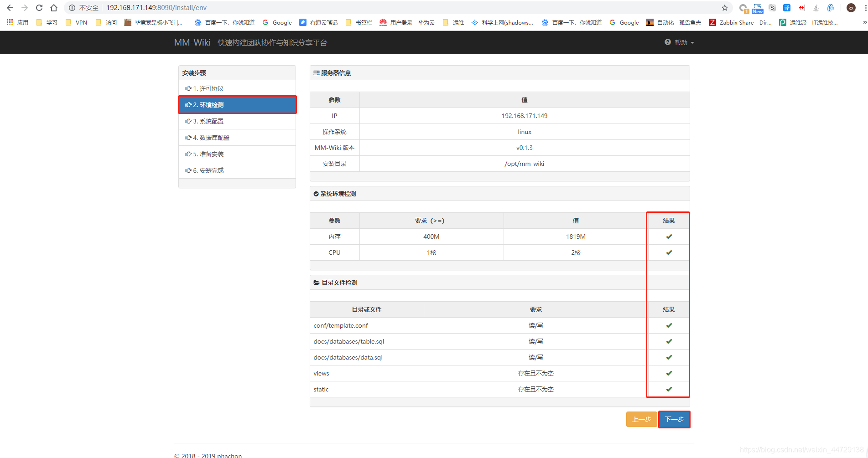868x458 pixels.
Task: Click the views directory row label
Action: tap(321, 373)
